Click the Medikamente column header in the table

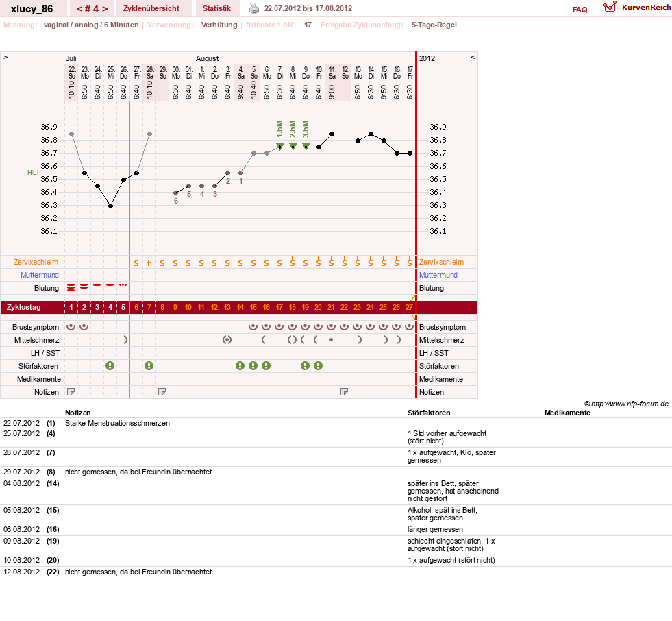click(567, 413)
